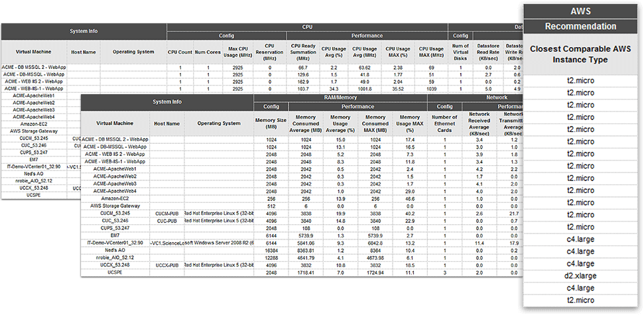This screenshot has width=644, height=315.
Task: Click the 11.4 network received cell
Action: click(479, 243)
